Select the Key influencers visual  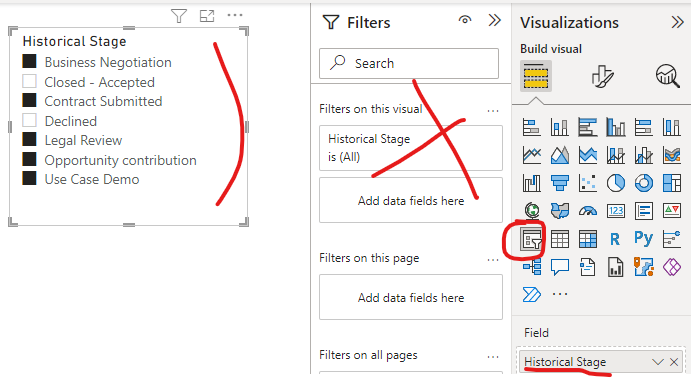tap(672, 239)
